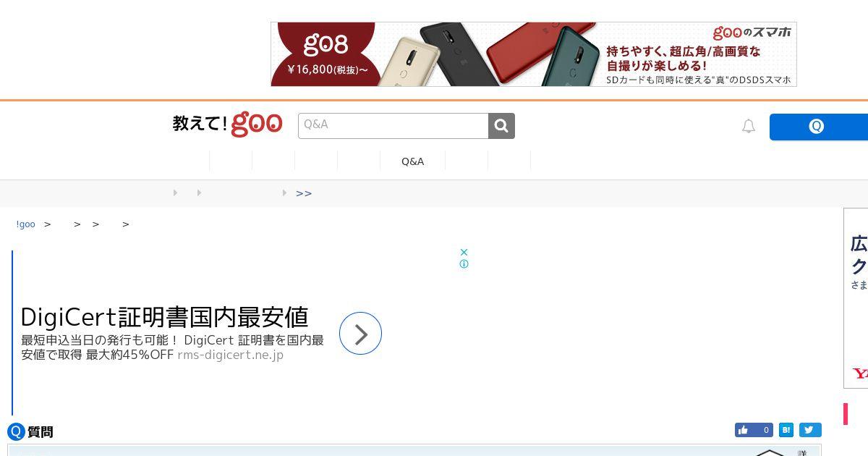
Task: Click the blue Q ask-question button
Action: [x=819, y=127]
